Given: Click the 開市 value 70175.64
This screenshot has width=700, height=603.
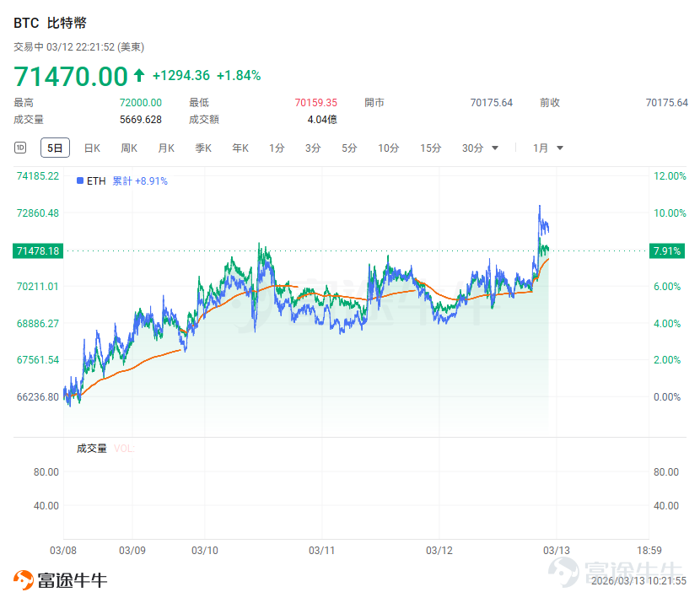Looking at the screenshot, I should click(492, 103).
